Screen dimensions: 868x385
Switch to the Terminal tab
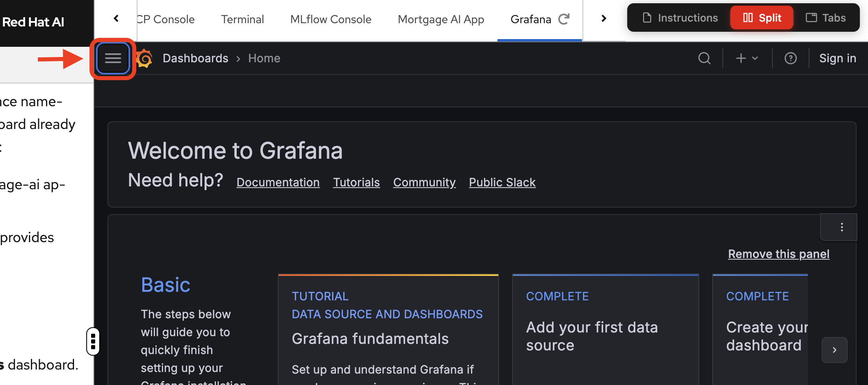[x=242, y=19]
